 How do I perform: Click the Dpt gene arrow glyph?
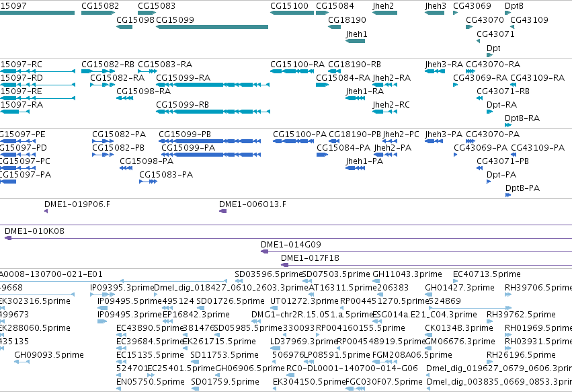tap(489, 56)
